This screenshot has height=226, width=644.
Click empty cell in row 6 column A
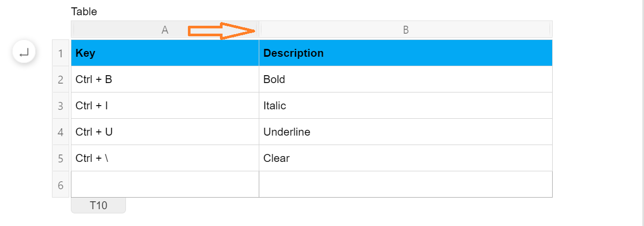pyautogui.click(x=165, y=184)
